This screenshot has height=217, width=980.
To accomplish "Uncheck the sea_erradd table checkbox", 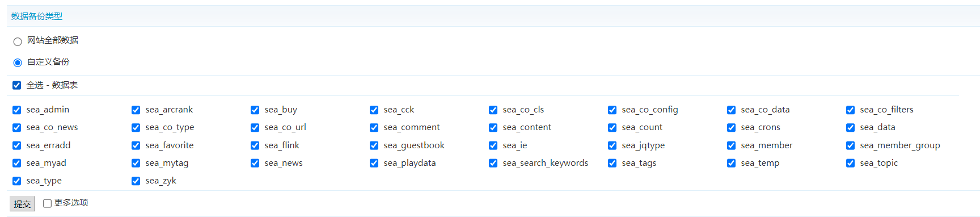I will point(17,146).
